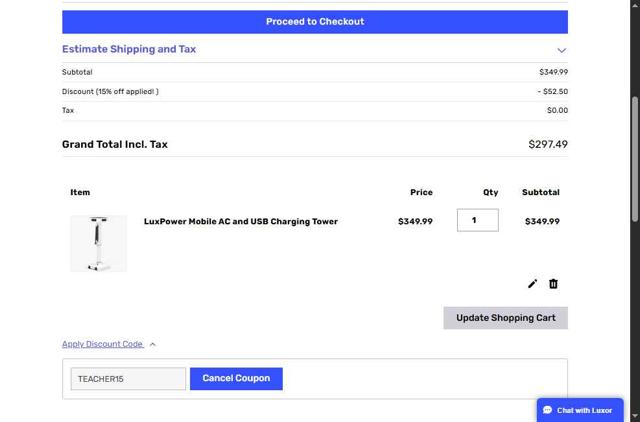Select the Tax value $0.00
640x422 pixels.
pyautogui.click(x=557, y=110)
